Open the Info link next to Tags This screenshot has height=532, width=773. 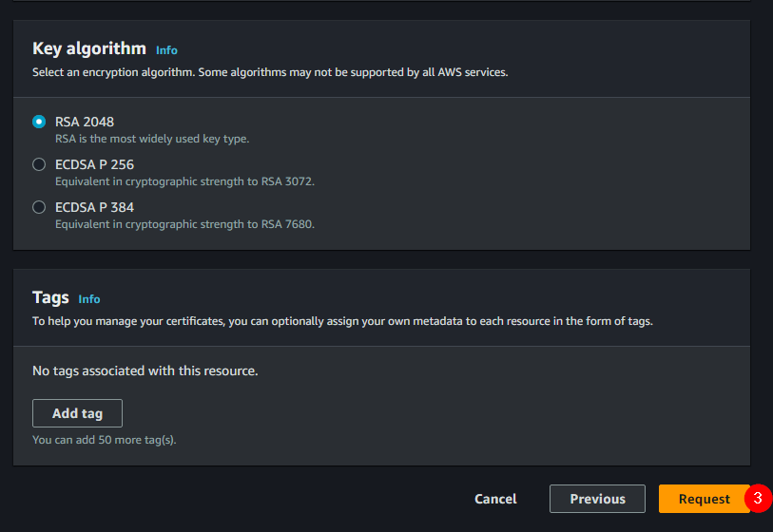[x=89, y=299]
